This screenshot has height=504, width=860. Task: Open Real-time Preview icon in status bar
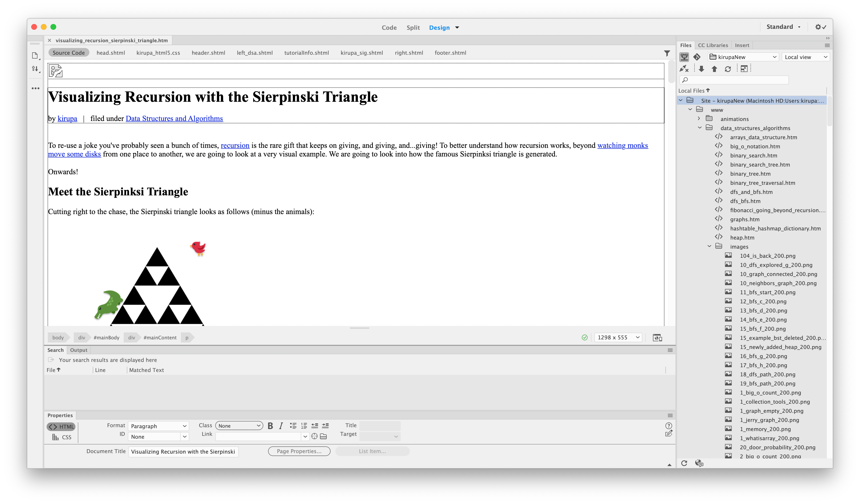click(657, 338)
